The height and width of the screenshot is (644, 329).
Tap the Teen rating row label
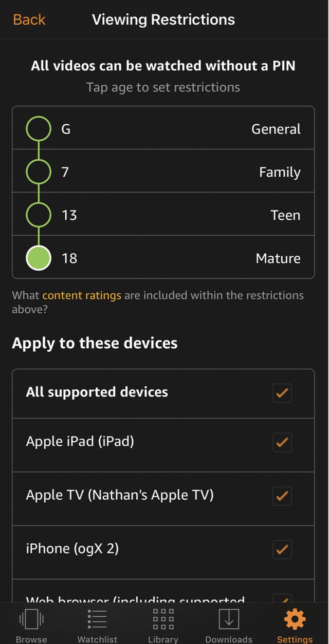tap(285, 215)
